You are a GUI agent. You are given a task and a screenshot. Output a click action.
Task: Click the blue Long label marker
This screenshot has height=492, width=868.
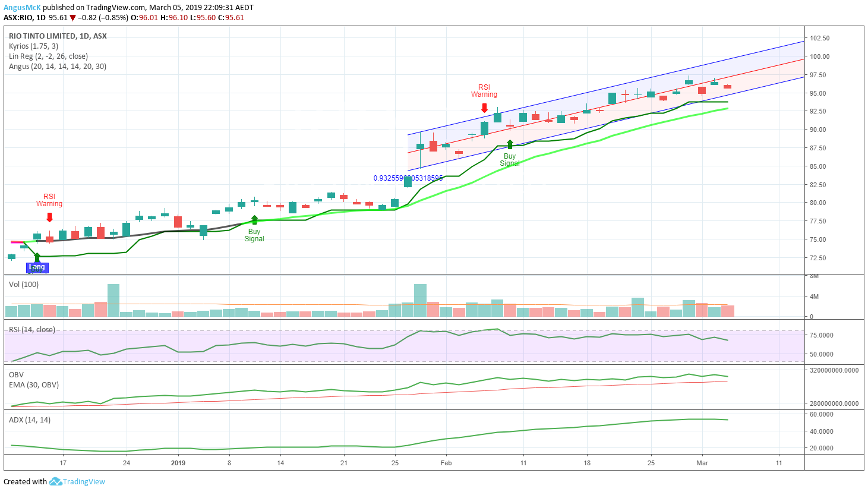click(x=37, y=267)
